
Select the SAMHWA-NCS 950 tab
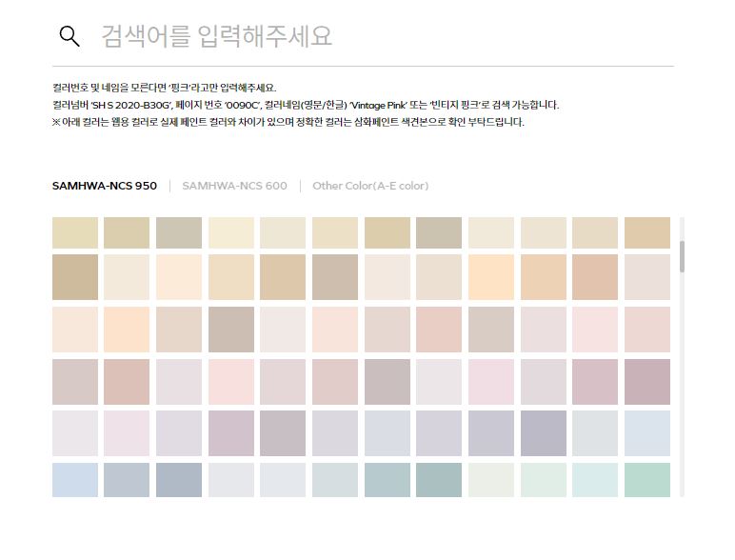105,186
